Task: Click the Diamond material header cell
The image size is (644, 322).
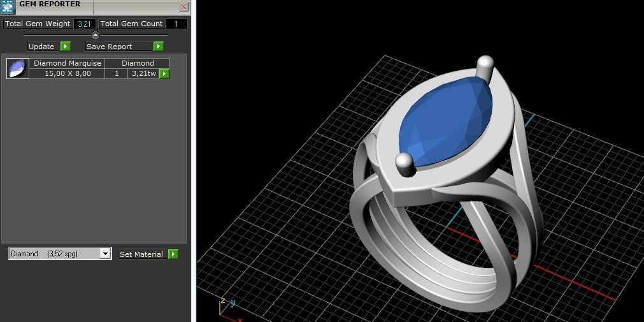Action: [138, 63]
